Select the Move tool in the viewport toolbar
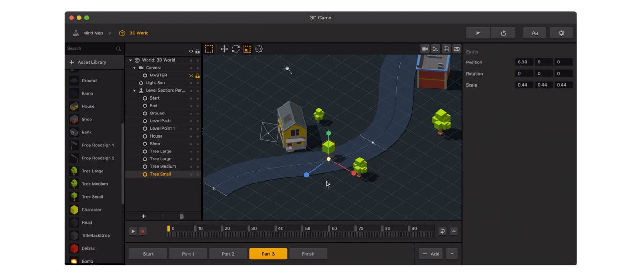The image size is (644, 278). (225, 49)
